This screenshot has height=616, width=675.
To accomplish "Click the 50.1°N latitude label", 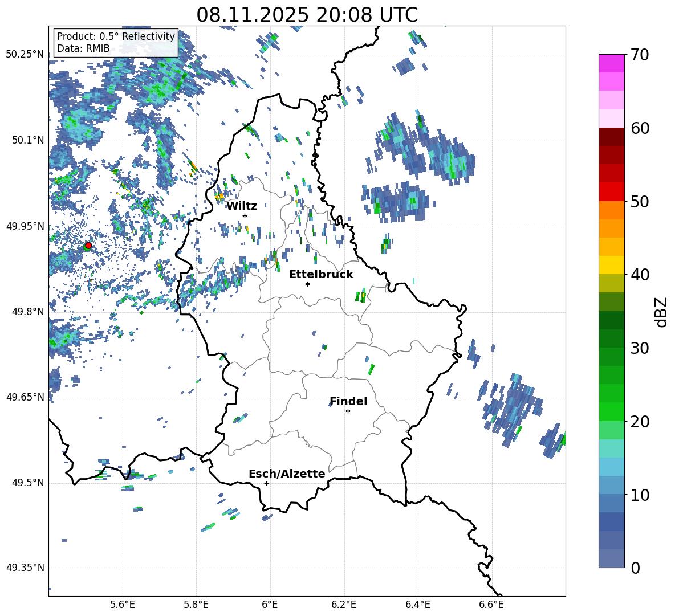I will [28, 140].
